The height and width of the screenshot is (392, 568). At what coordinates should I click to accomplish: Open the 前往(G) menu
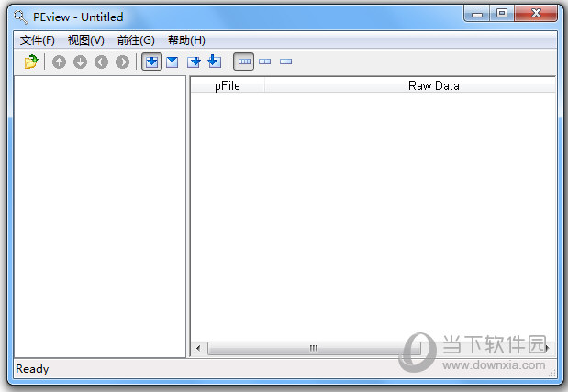(136, 40)
